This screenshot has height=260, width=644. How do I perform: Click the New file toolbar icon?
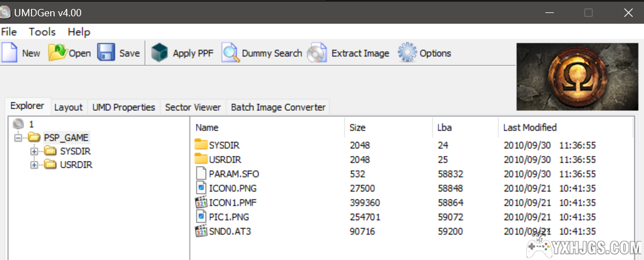(x=10, y=53)
